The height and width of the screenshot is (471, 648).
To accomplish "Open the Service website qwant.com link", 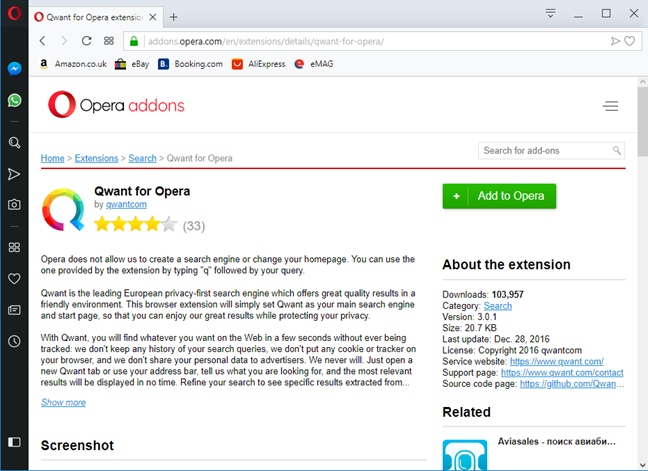I will [x=557, y=362].
